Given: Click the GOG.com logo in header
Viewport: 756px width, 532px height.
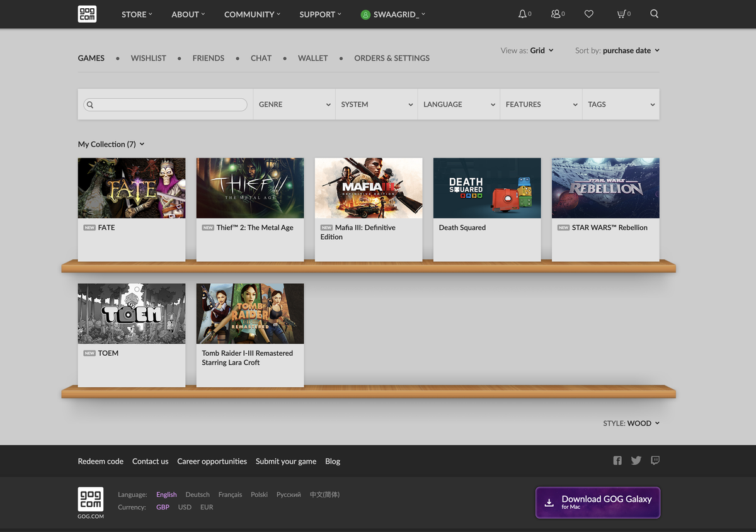Looking at the screenshot, I should [x=87, y=14].
